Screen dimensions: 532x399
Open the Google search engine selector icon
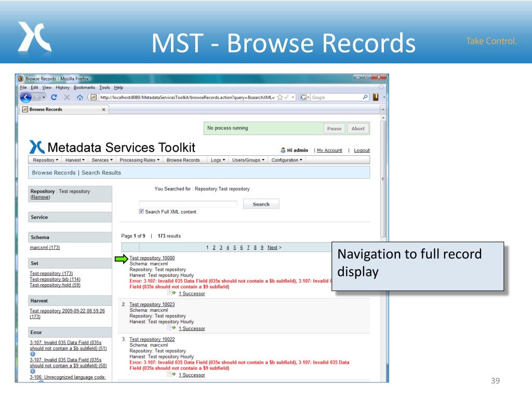(303, 97)
